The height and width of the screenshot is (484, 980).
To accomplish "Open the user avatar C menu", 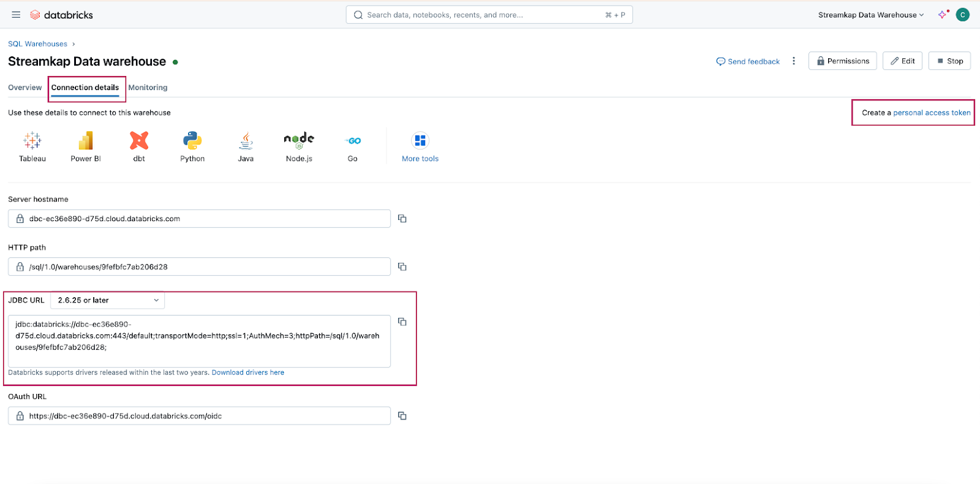I will point(963,15).
